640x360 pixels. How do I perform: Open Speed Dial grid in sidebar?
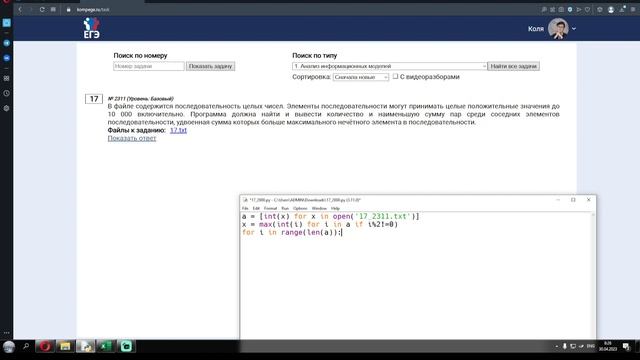[7, 78]
